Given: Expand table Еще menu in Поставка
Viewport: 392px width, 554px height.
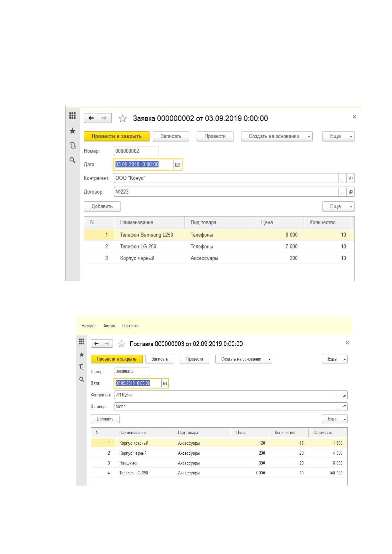Looking at the screenshot, I should 335,419.
